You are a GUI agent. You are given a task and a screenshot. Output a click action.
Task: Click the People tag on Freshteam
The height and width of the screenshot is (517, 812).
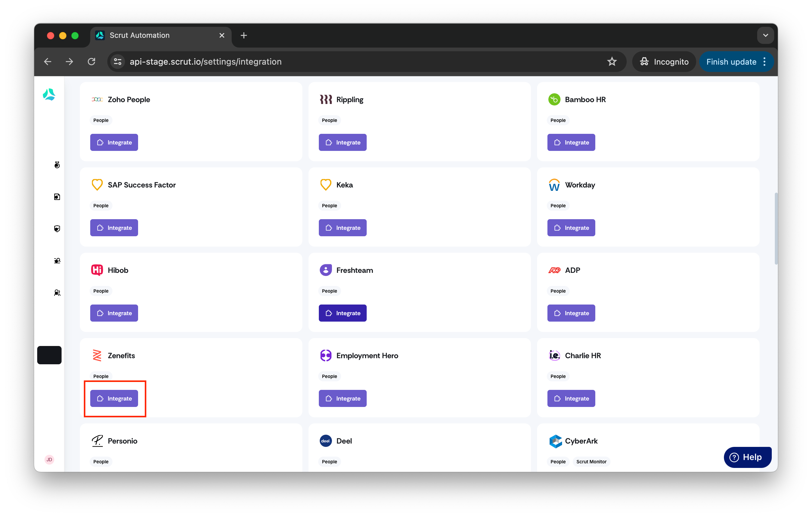click(329, 291)
